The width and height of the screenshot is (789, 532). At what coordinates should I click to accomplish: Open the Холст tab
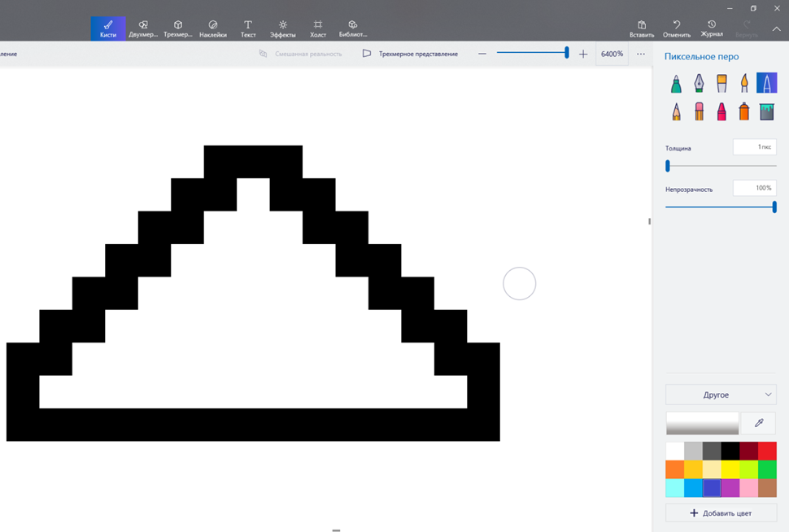[318, 28]
